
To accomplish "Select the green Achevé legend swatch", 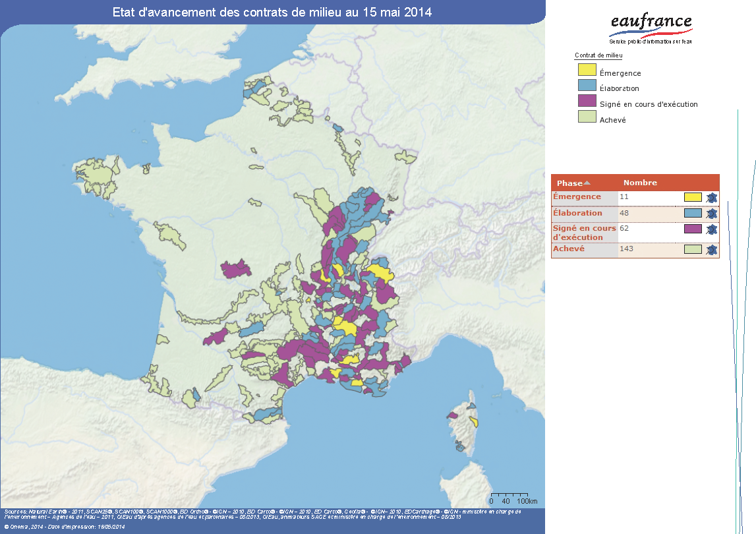I will [587, 116].
